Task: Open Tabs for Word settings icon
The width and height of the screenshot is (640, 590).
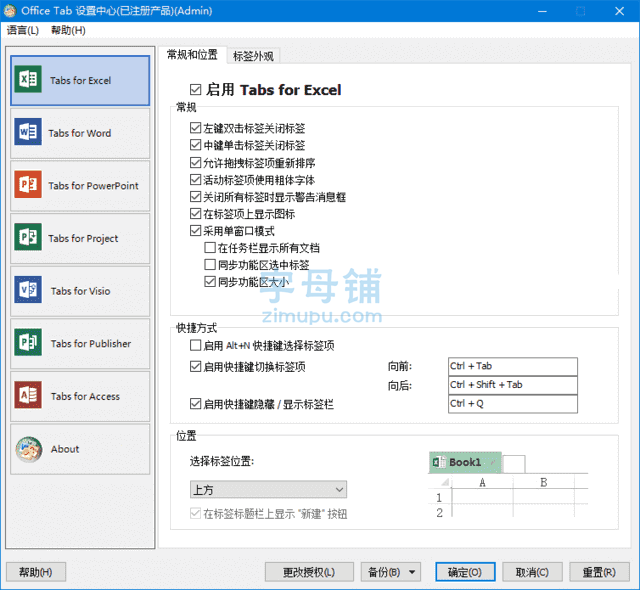Action: pos(28,132)
